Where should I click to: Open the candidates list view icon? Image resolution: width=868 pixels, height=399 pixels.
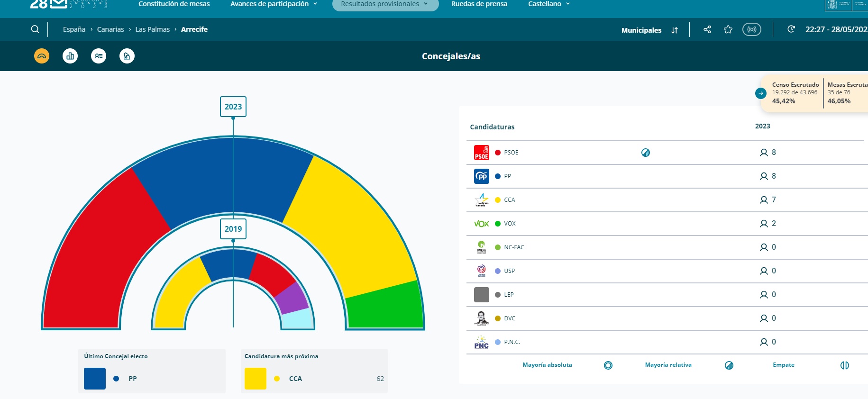pyautogui.click(x=99, y=56)
